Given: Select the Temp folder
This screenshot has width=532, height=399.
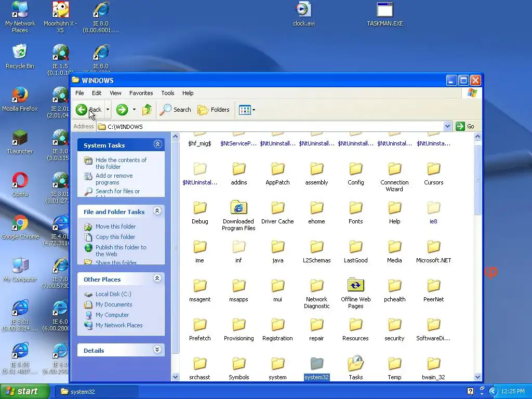Looking at the screenshot, I should pyautogui.click(x=395, y=369).
